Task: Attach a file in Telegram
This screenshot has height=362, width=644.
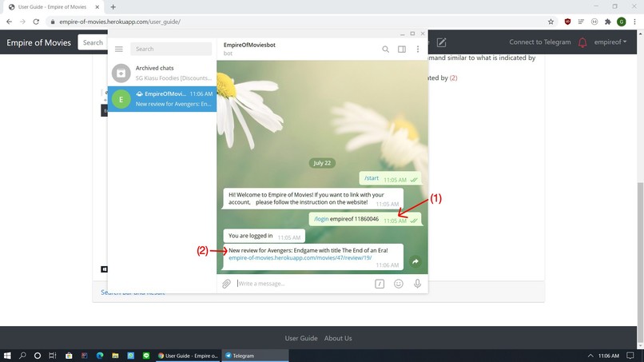Action: 226,284
